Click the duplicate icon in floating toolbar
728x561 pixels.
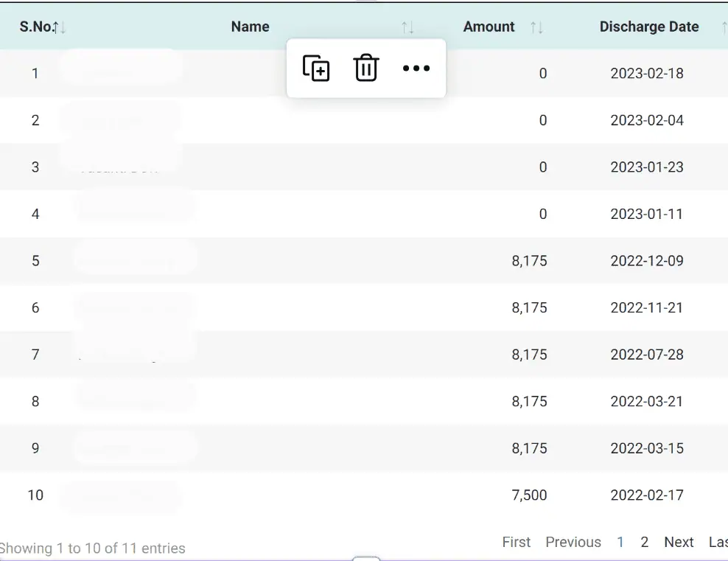point(316,69)
